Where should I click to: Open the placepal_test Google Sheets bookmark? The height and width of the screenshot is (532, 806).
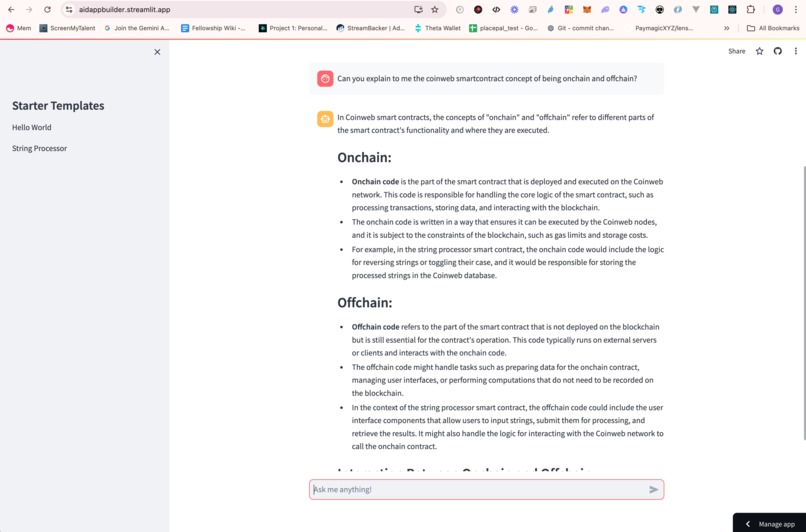503,28
